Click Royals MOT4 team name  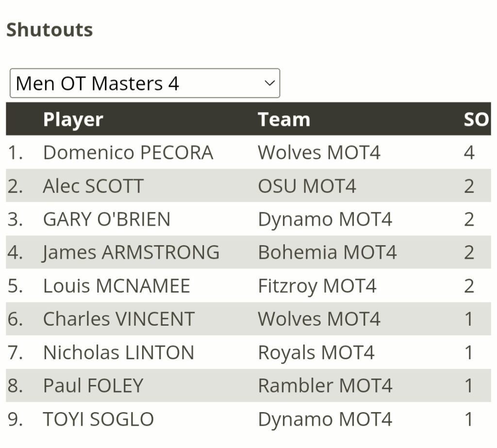tap(316, 353)
